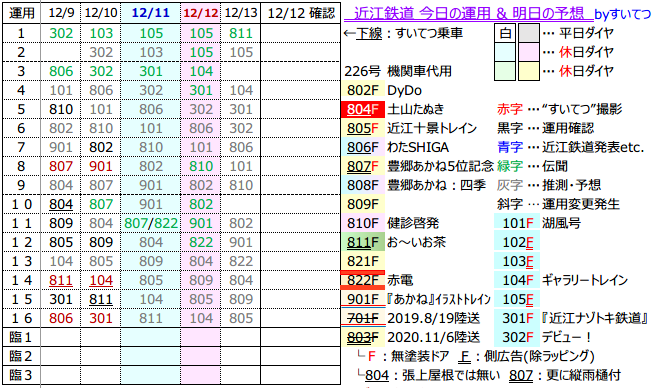
Task: Select green 822 in row 12 under 12/12
Action: point(201,242)
